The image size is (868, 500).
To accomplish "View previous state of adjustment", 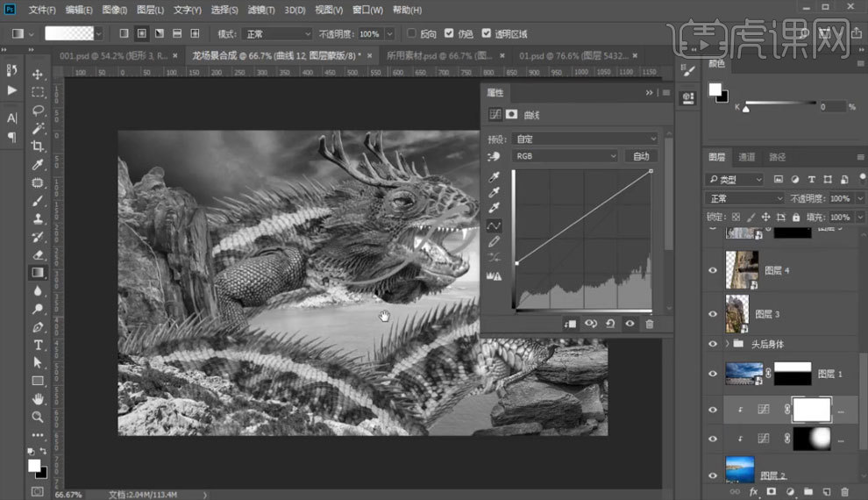I will [x=591, y=324].
